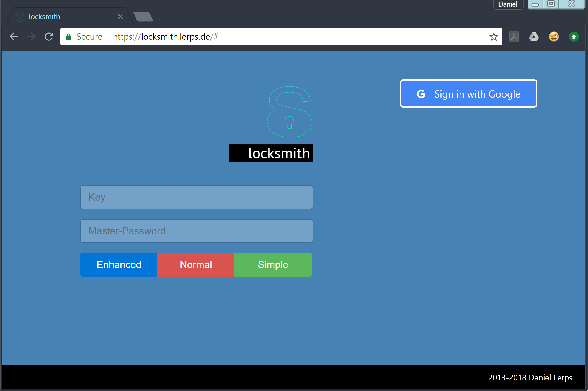Select the Enhanced mode button
This screenshot has height=391, width=588.
tap(119, 265)
